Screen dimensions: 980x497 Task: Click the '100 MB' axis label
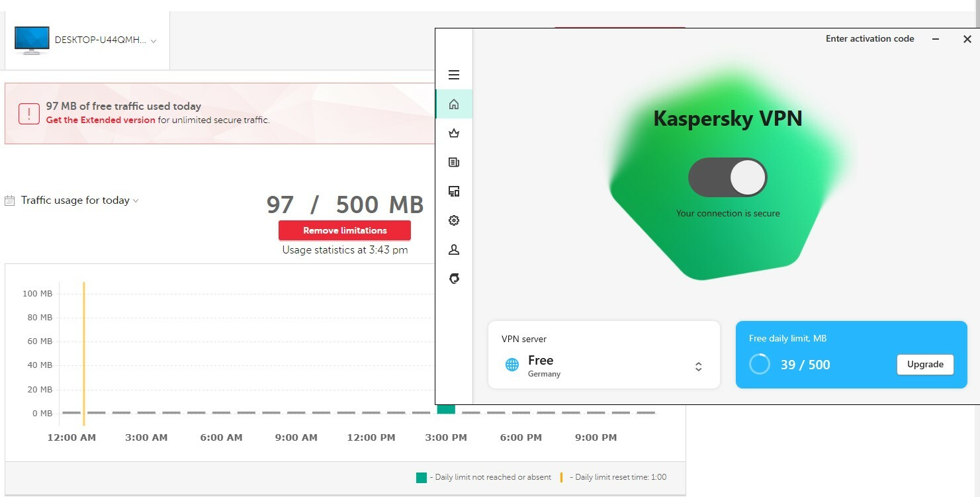(x=37, y=294)
